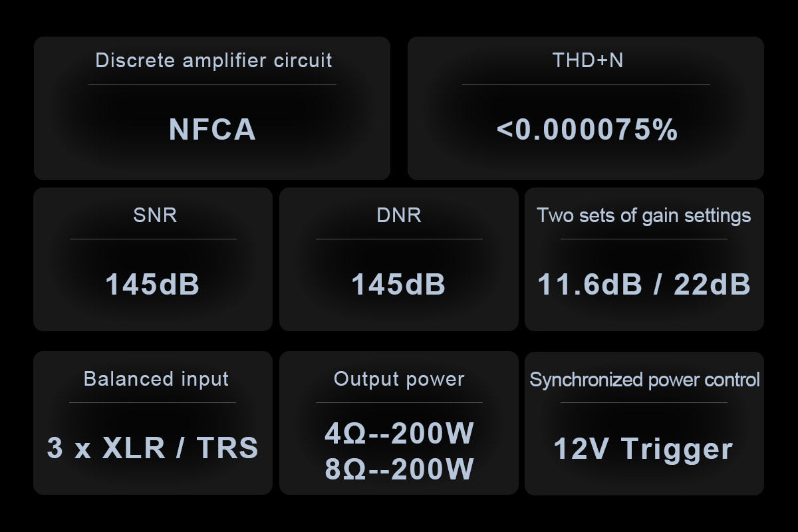
Task: Click the "Balanced input" heading
Action: tap(156, 379)
